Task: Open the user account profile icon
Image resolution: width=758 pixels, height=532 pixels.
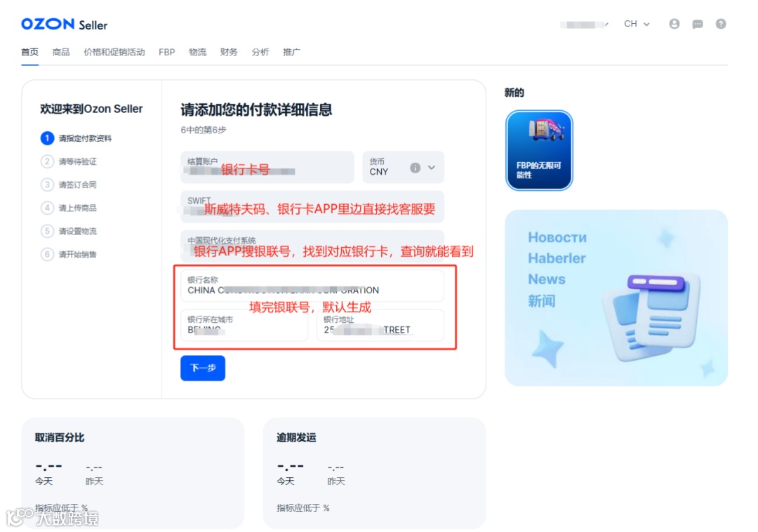Action: [x=674, y=24]
